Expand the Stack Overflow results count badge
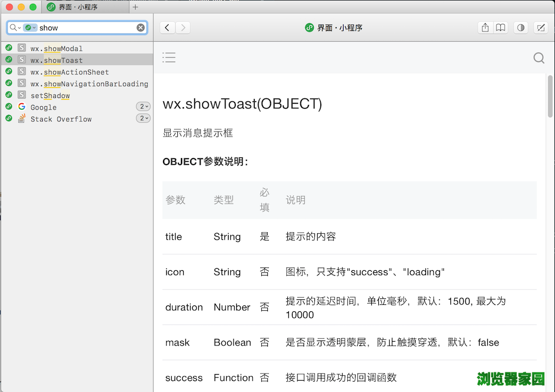Screen dimensions: 555x392 tap(143, 119)
